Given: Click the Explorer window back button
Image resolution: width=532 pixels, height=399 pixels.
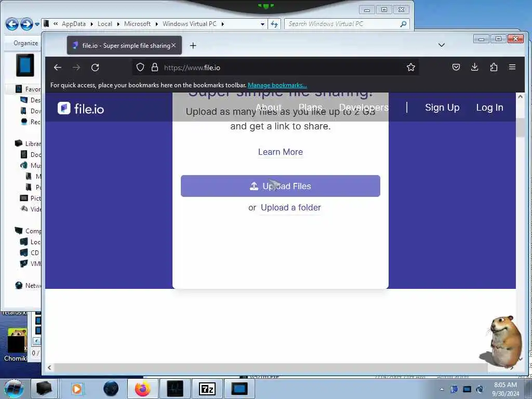Looking at the screenshot, I should pyautogui.click(x=12, y=24).
